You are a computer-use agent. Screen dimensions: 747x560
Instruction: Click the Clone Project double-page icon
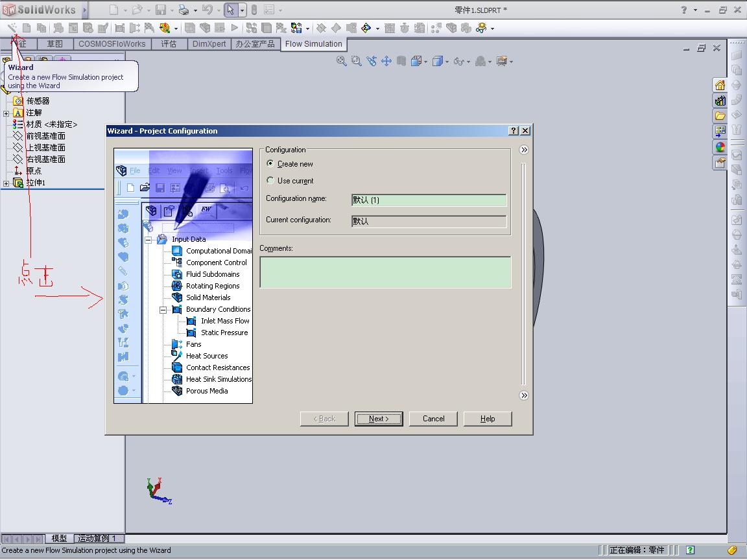point(42,28)
